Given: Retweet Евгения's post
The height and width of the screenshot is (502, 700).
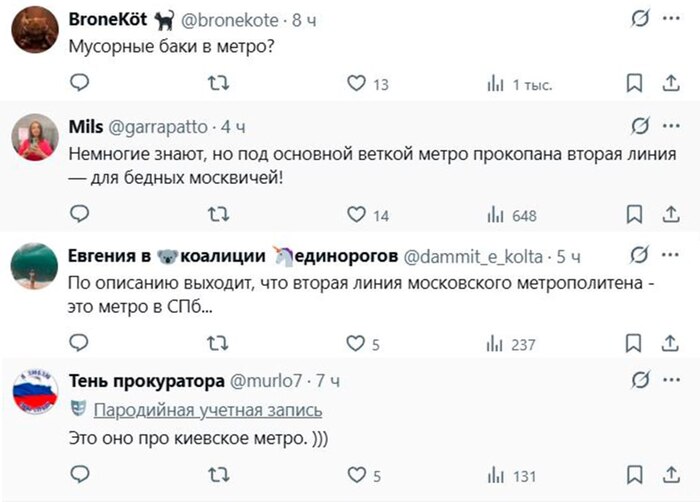Looking at the screenshot, I should [x=217, y=344].
